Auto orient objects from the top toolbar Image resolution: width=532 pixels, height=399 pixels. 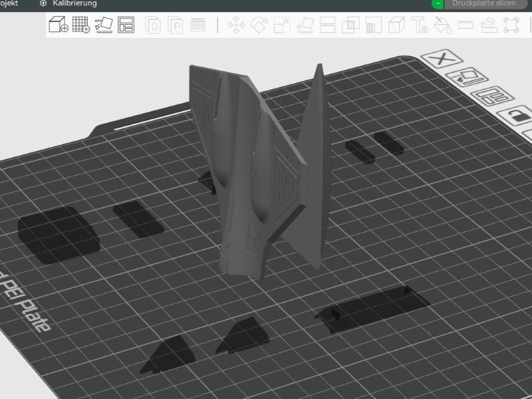coord(104,25)
